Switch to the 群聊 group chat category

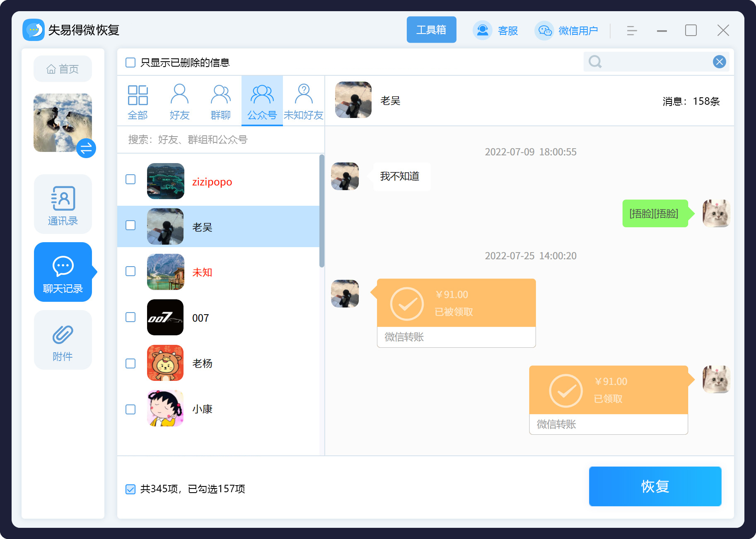coord(221,101)
